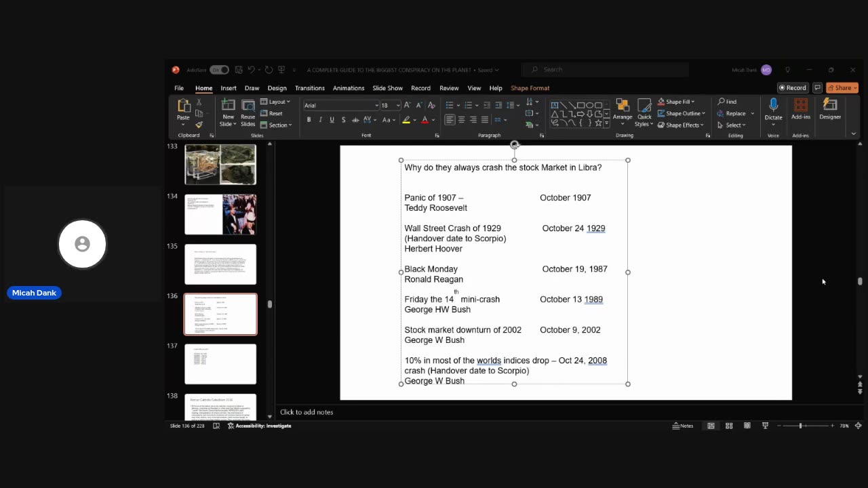The width and height of the screenshot is (868, 488).
Task: Open the Comments pane icon
Action: point(817,88)
